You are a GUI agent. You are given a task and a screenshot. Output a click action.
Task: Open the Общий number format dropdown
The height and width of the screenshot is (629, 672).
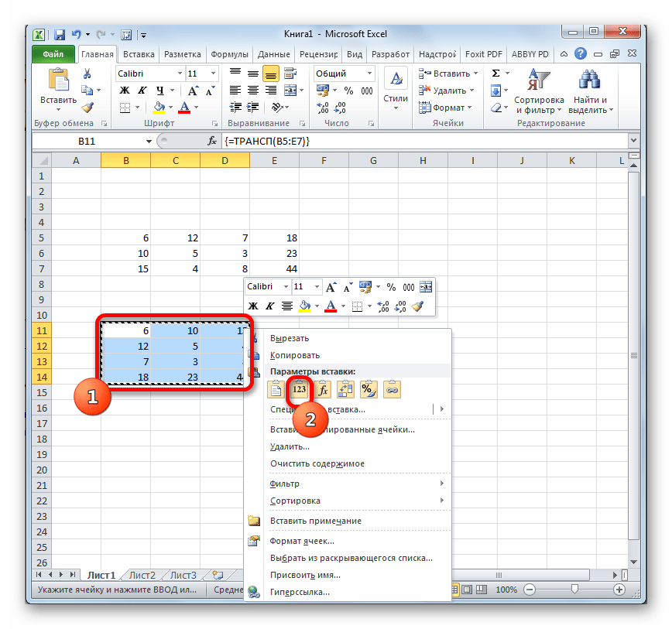click(369, 73)
